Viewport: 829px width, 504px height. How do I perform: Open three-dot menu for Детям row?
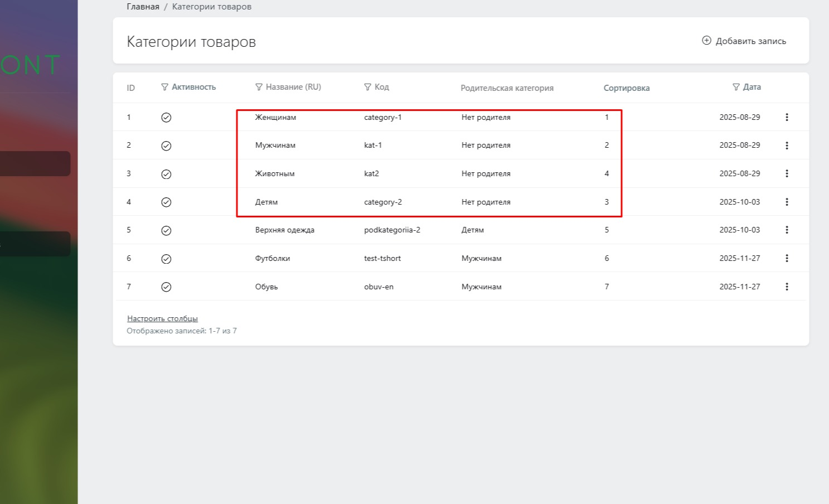[x=787, y=202]
